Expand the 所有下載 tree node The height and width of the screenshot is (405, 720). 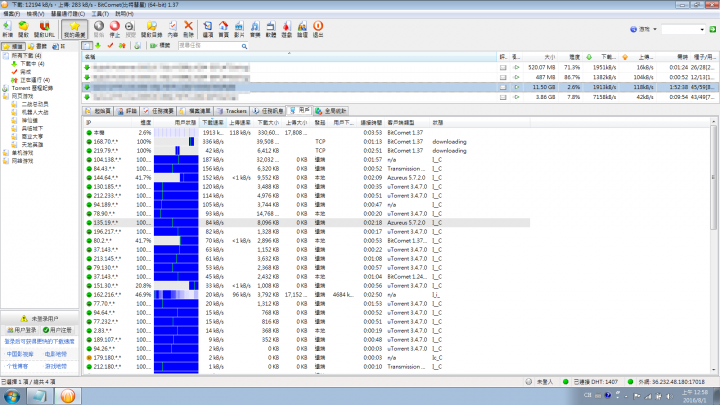5,56
